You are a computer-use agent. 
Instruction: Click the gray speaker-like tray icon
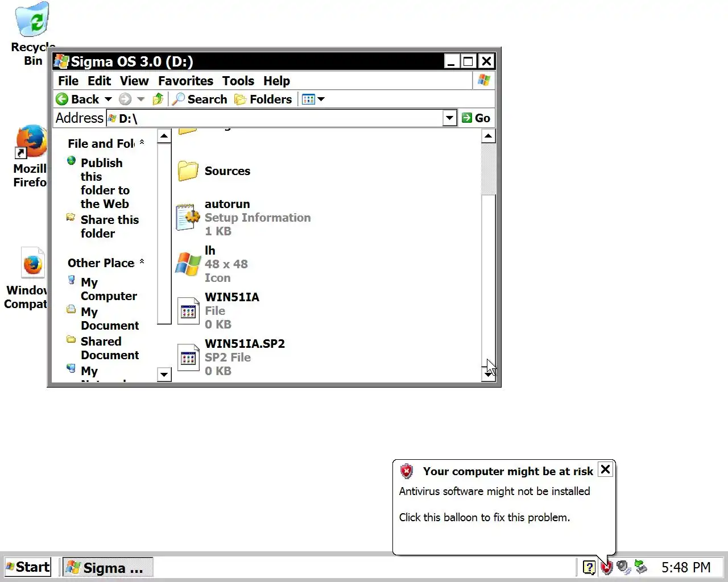pos(624,567)
